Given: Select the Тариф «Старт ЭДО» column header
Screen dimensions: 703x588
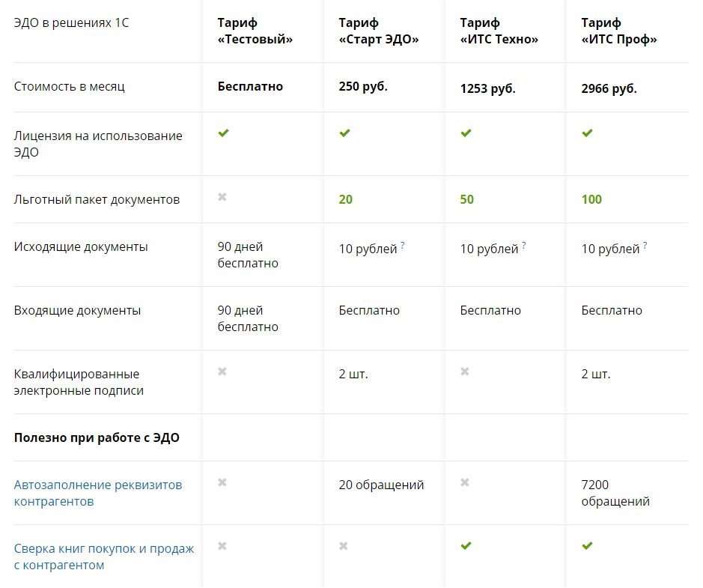Looking at the screenshot, I should tap(379, 31).
